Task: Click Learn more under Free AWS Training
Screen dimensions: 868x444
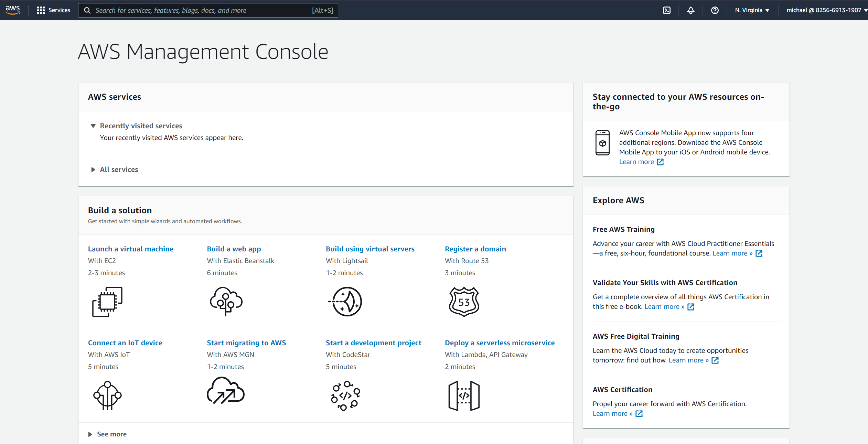Action: click(732, 253)
